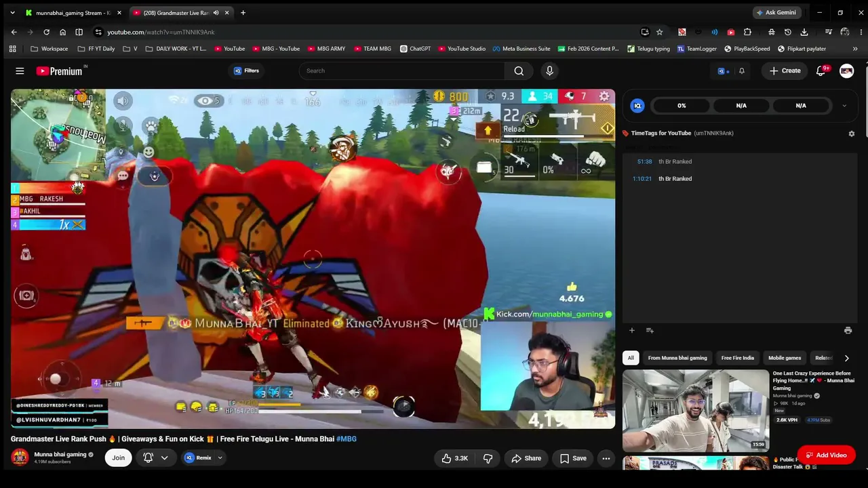Jump to the 1:10:21 time tag
The width and height of the screenshot is (868, 488).
pos(642,179)
